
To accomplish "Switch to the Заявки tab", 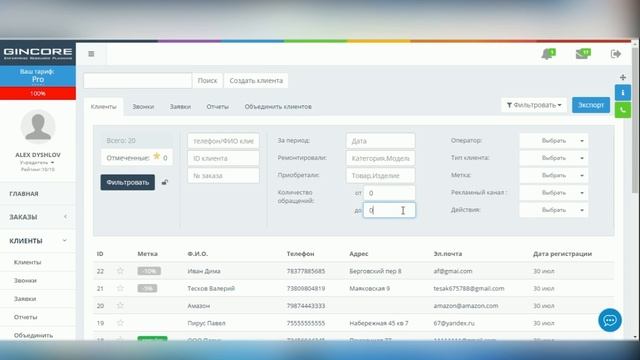I will 180,107.
